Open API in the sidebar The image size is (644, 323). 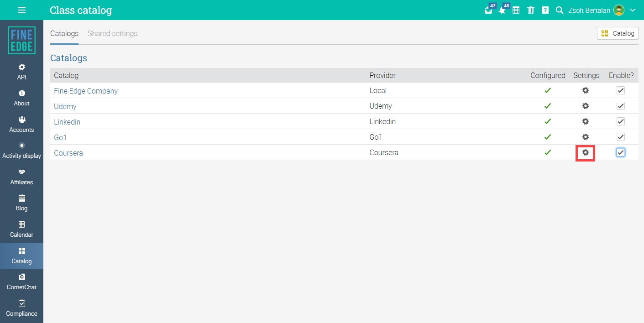(x=21, y=72)
